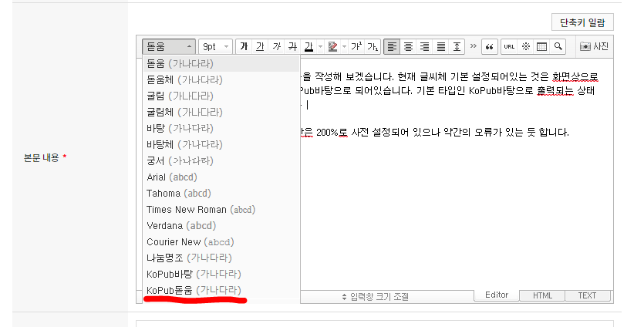The height and width of the screenshot is (327, 644).
Task: Select 돋움 font from the list
Action: coord(221,64)
